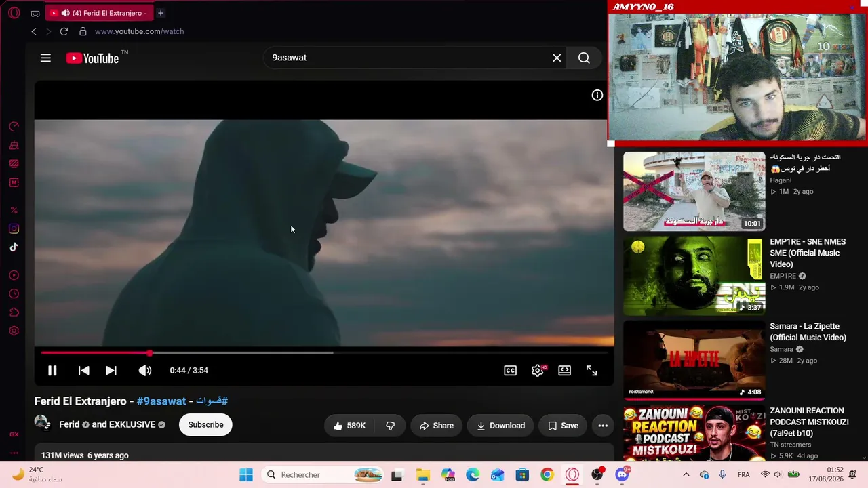Save the video to a playlist

coord(563,426)
